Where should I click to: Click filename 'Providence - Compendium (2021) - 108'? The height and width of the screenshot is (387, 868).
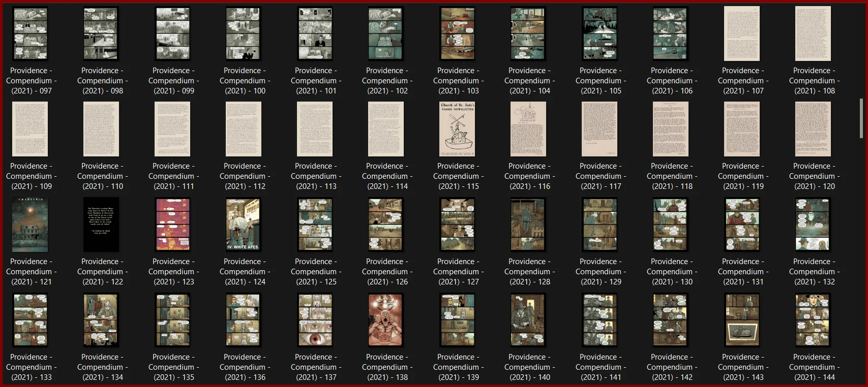814,81
